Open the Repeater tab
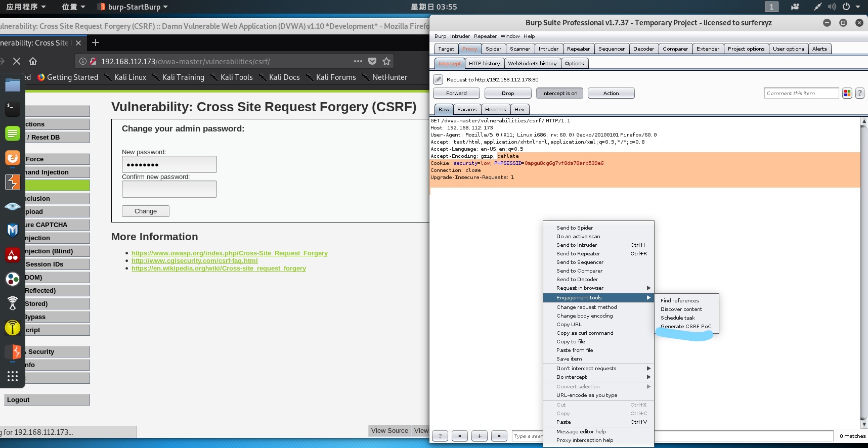 click(x=578, y=49)
